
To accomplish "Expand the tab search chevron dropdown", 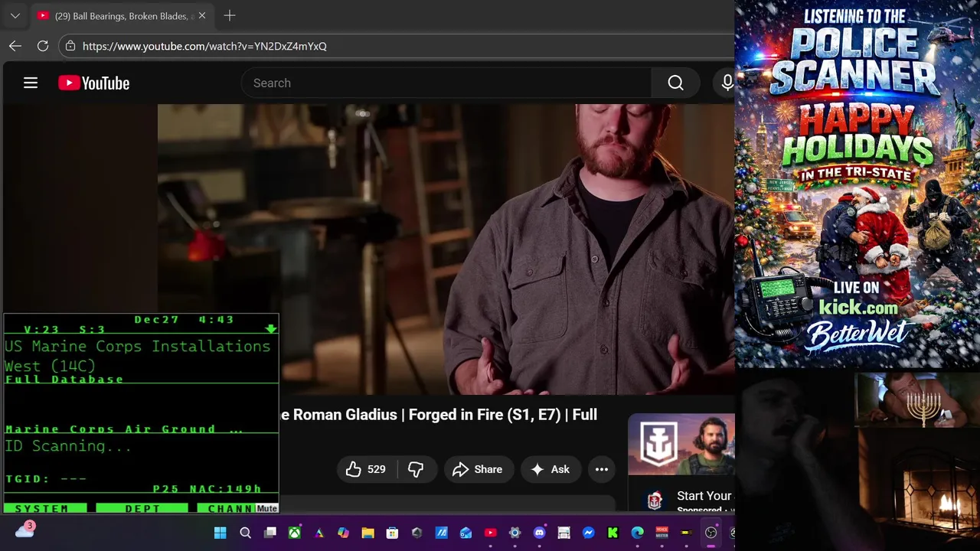I will 15,15.
